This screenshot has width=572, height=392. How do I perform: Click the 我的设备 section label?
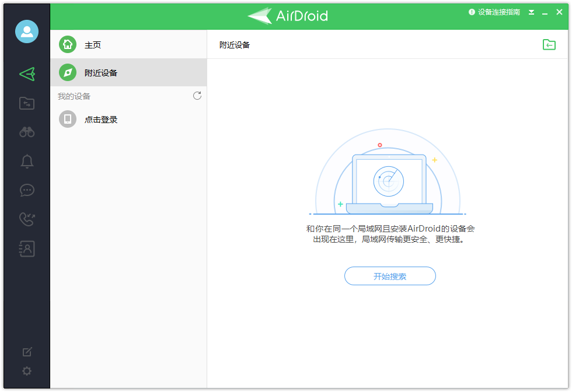[x=74, y=96]
